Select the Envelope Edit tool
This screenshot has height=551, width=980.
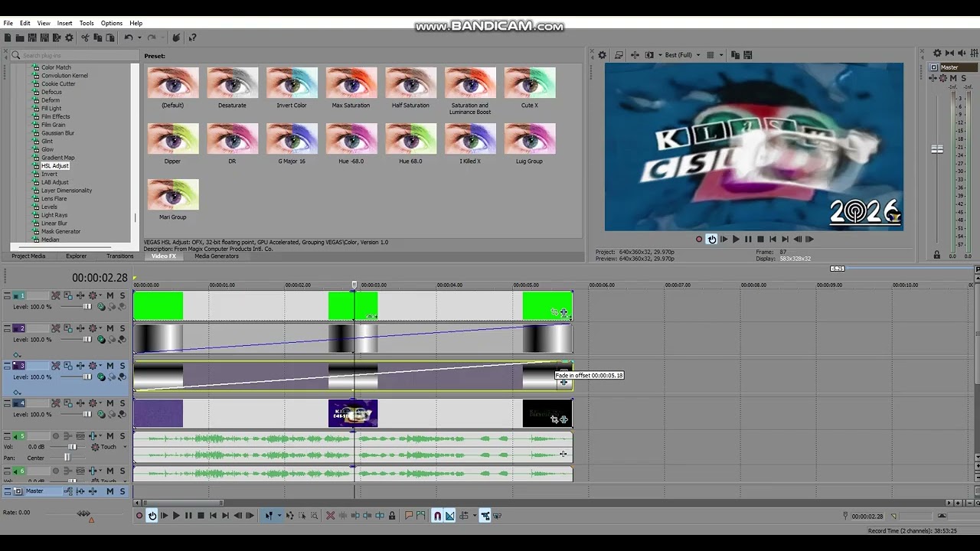pyautogui.click(x=289, y=516)
